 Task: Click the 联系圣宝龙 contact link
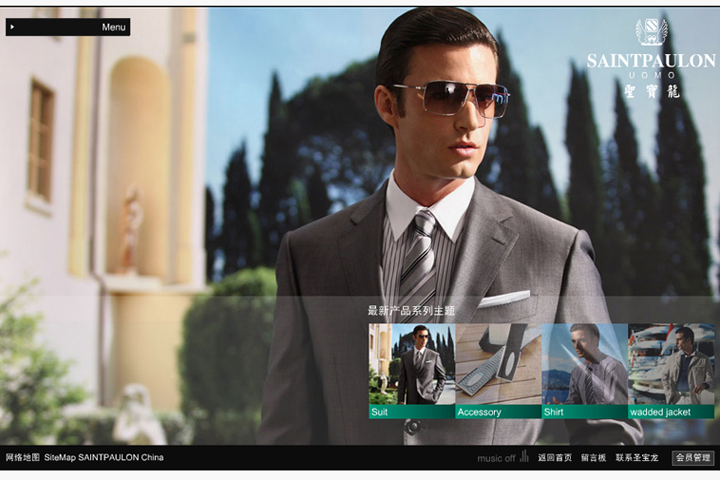coord(637,458)
